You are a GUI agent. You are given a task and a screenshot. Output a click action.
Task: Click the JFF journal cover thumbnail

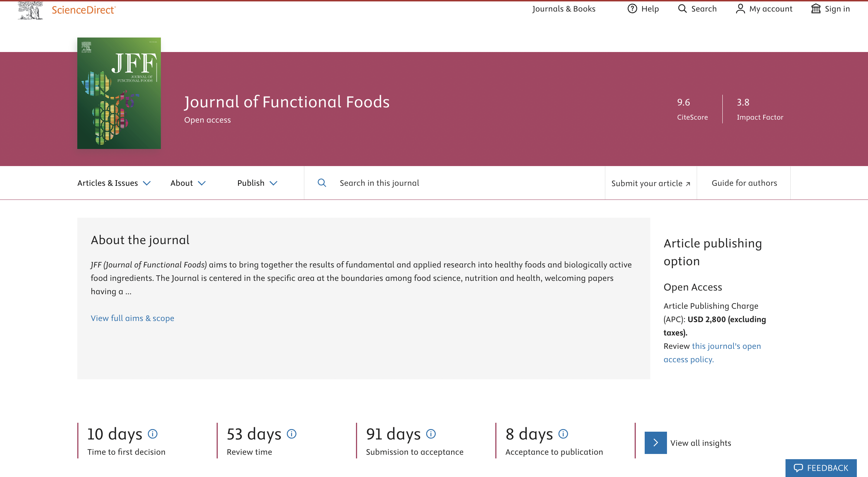coord(119,93)
